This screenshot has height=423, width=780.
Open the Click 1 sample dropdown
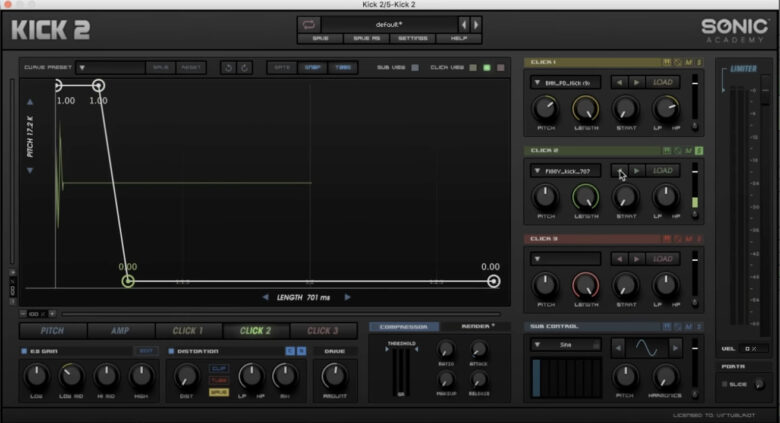coord(565,82)
